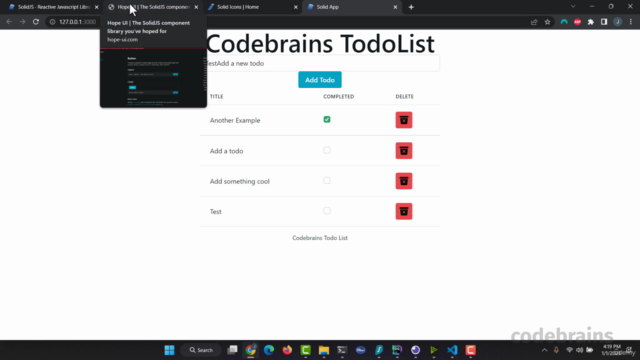Open the tab search dropdown arrow

pos(573,7)
